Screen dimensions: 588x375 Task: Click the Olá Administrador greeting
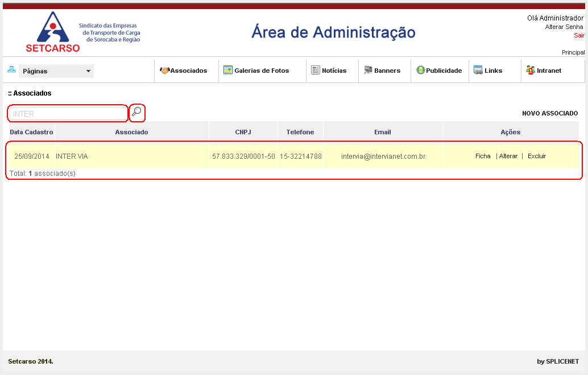coord(555,18)
